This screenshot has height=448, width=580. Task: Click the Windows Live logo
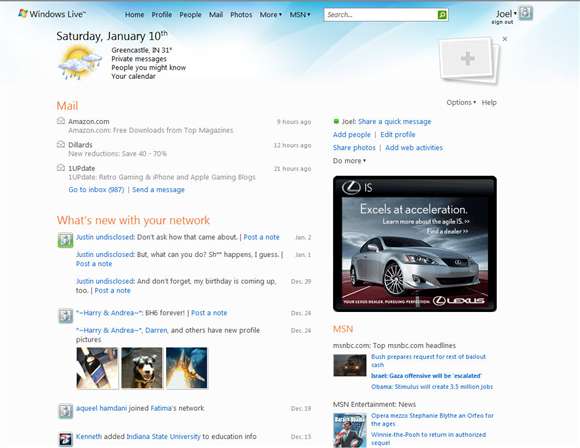(52, 14)
